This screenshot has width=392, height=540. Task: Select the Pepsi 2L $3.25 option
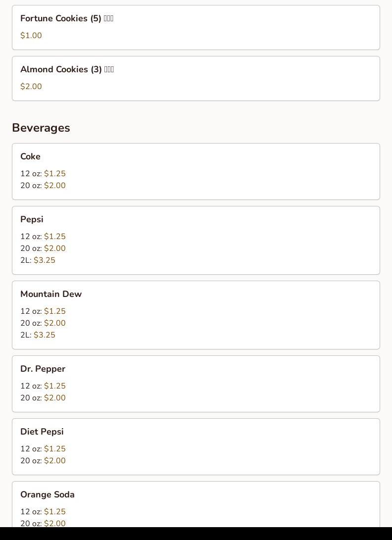point(44,260)
